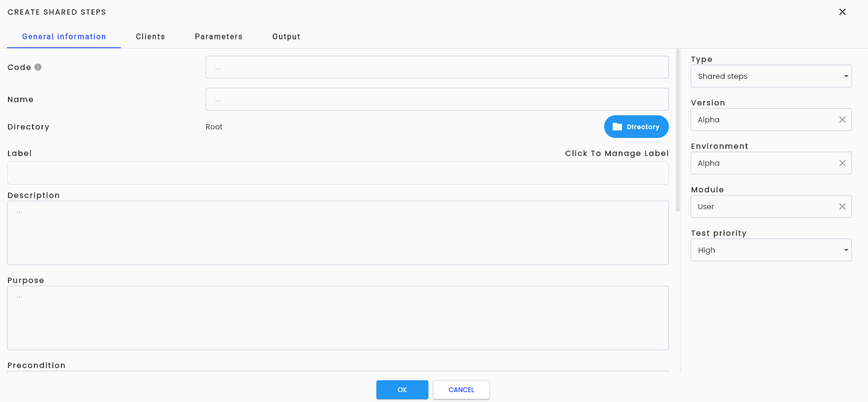Click the Click To Manage Label link

coord(617,153)
